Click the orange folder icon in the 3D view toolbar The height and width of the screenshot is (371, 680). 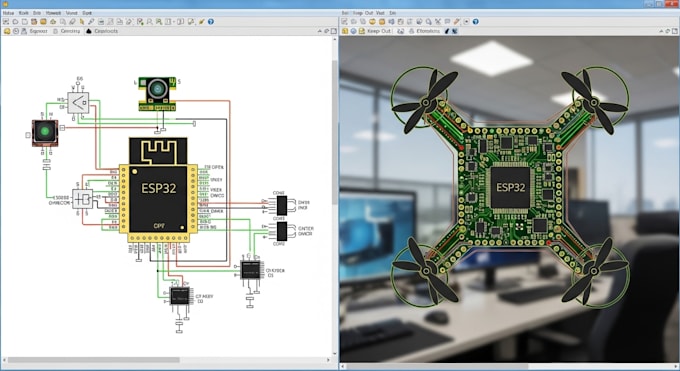coord(382,22)
